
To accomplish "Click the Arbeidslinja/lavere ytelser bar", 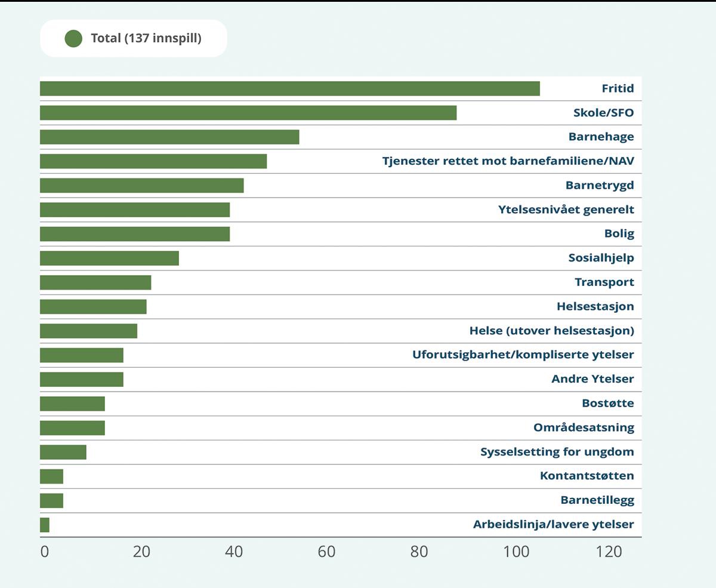I will tap(45, 525).
